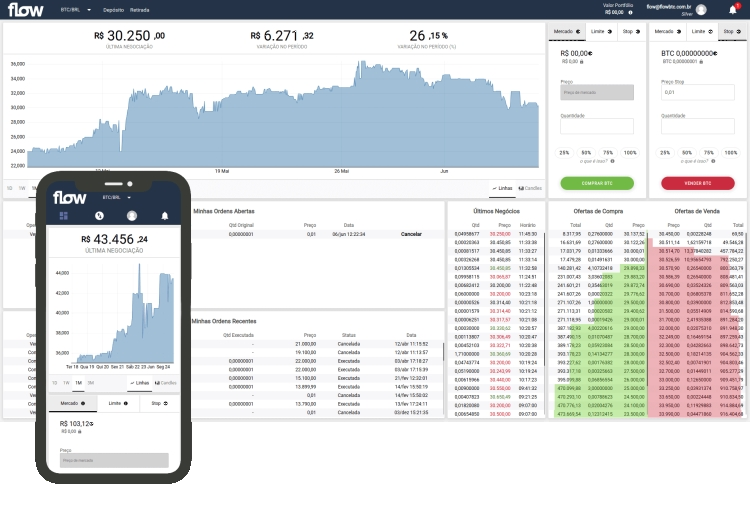Select the Limite tab on the phone
This screenshot has width=750, height=507.
pyautogui.click(x=118, y=404)
